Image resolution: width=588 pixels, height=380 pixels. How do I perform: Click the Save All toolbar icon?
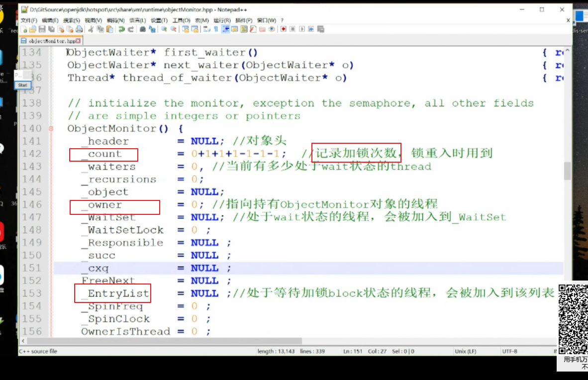click(x=51, y=29)
